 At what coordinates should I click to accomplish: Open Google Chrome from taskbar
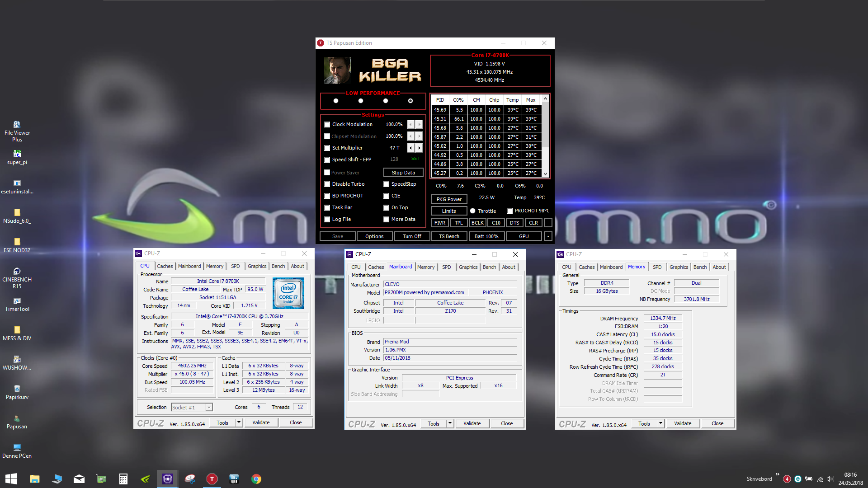[x=256, y=479]
